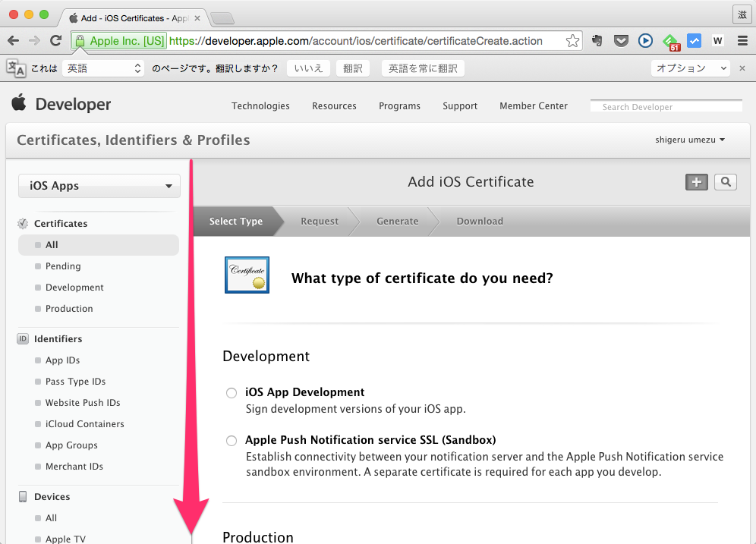Show Development certificates in the sidebar
Viewport: 756px width, 544px height.
click(74, 288)
